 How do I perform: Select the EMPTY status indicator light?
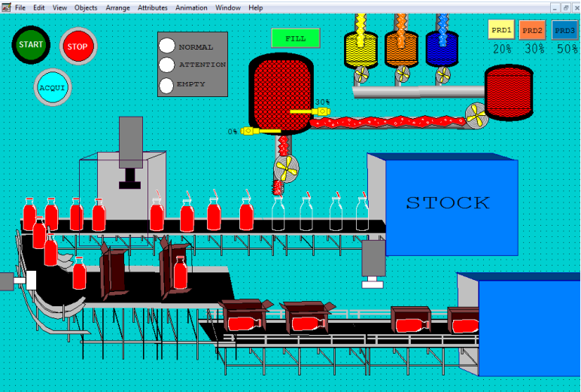tap(167, 84)
